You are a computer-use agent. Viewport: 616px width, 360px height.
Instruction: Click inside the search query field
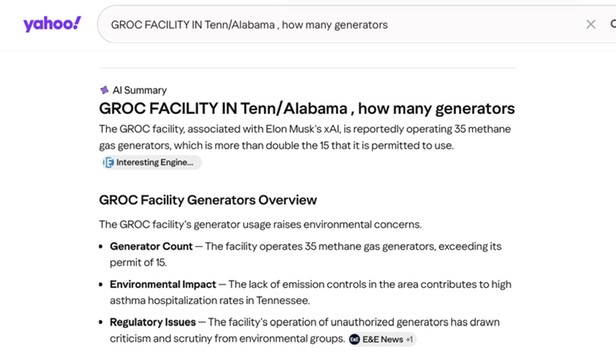coord(346,24)
